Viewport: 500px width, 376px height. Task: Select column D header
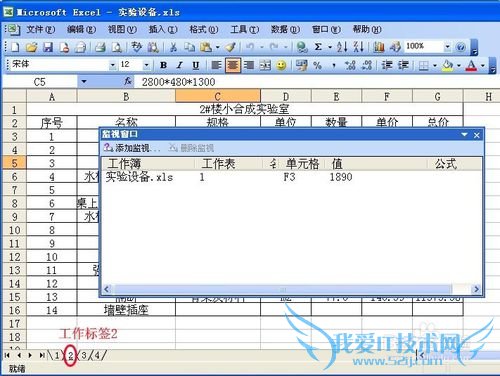tap(286, 97)
